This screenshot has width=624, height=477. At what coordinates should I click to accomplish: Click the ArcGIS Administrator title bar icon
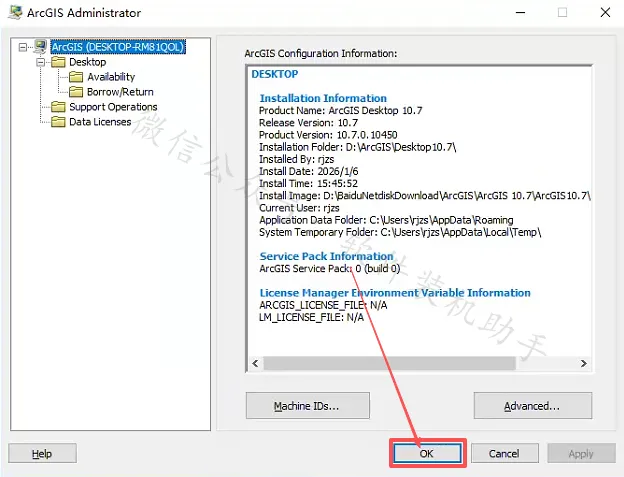pyautogui.click(x=15, y=12)
